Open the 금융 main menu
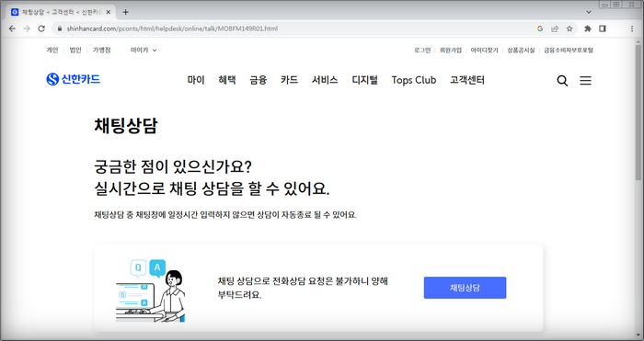The height and width of the screenshot is (341, 644). [259, 80]
